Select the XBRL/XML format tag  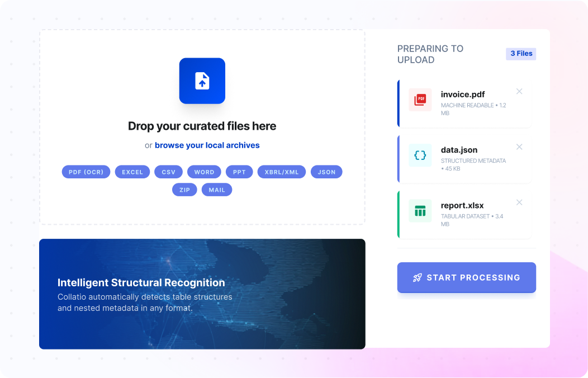[282, 172]
